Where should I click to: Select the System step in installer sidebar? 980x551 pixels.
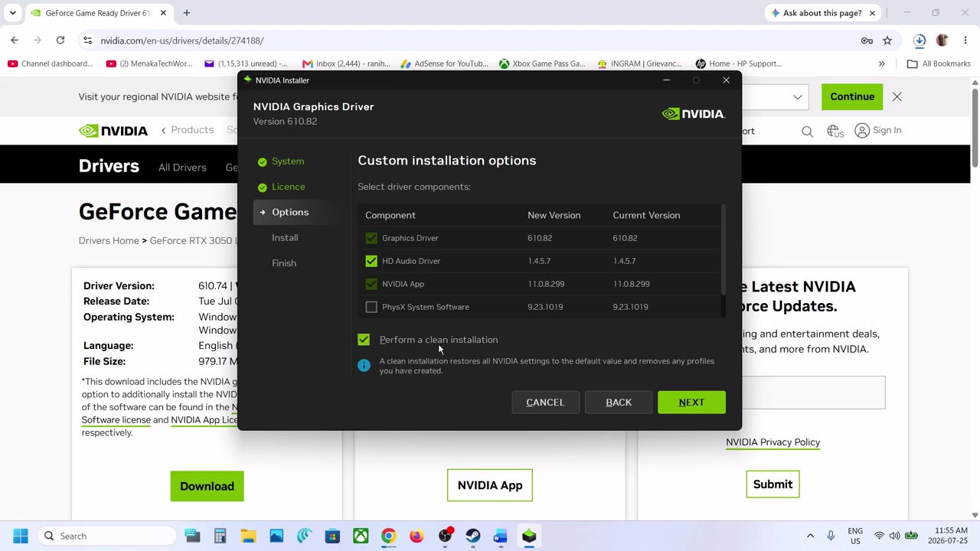288,161
